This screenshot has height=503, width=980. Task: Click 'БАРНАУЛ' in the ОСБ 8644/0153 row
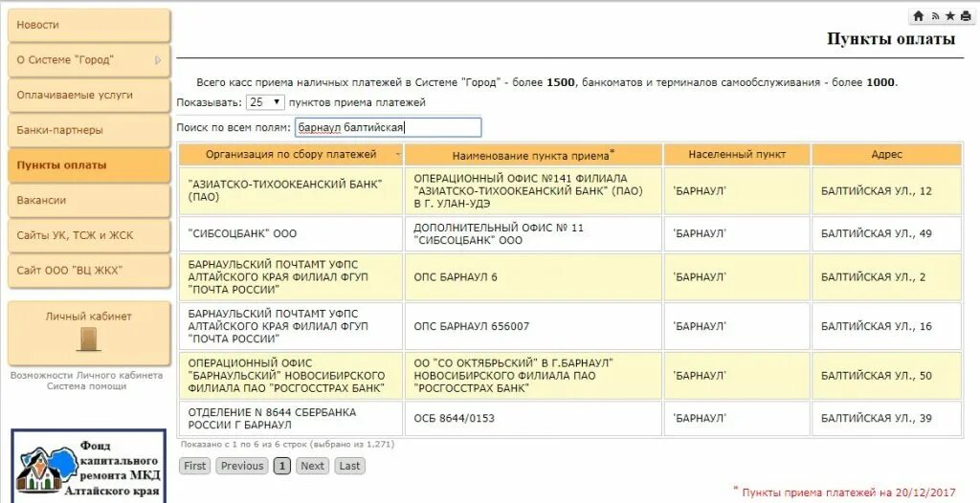(x=737, y=419)
